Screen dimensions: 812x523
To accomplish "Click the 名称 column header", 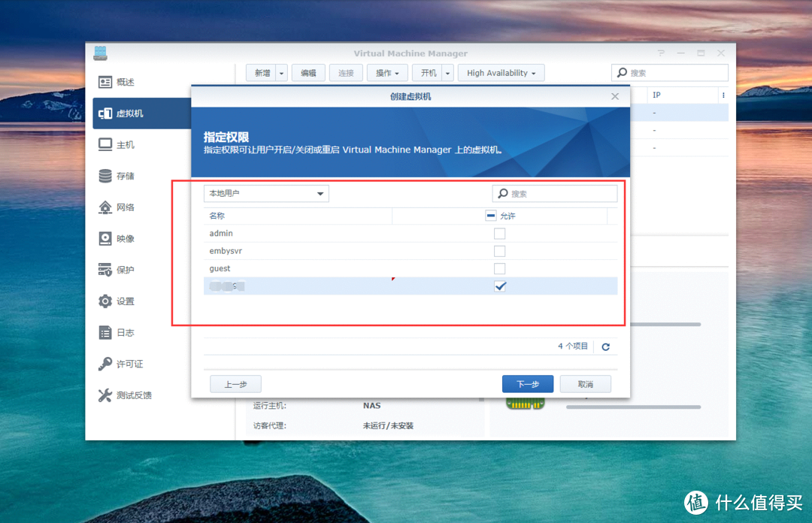I will click(298, 216).
